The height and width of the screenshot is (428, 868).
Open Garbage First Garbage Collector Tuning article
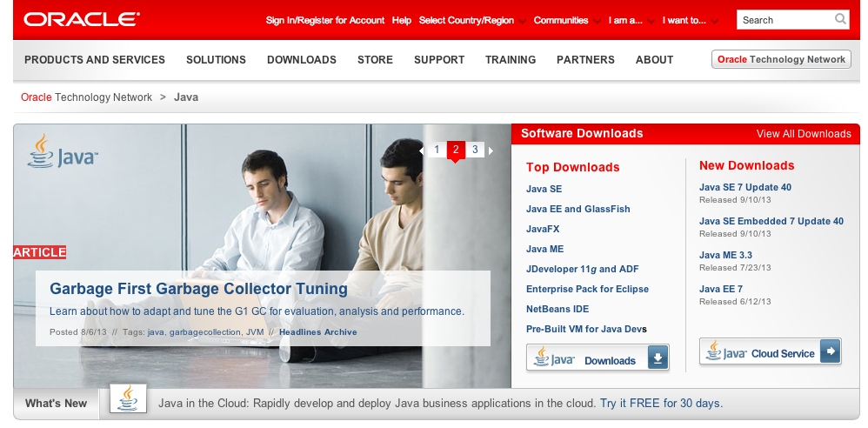[198, 289]
